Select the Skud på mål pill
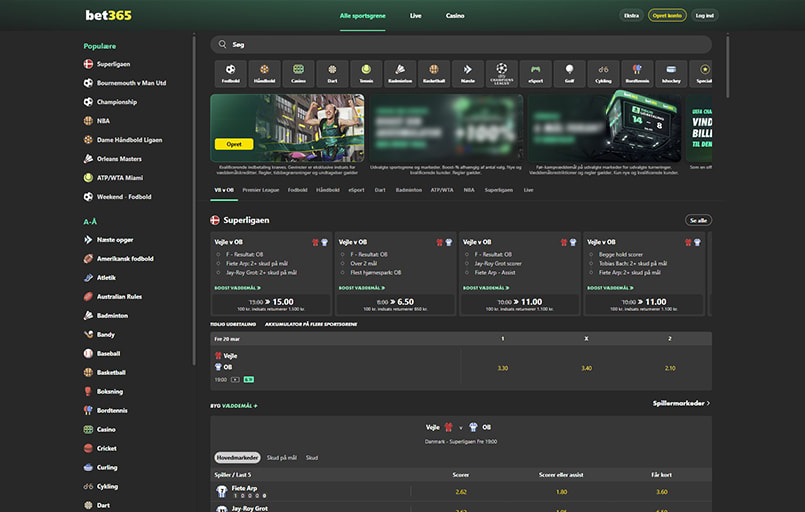Screen dimensions: 805x512 point(281,458)
